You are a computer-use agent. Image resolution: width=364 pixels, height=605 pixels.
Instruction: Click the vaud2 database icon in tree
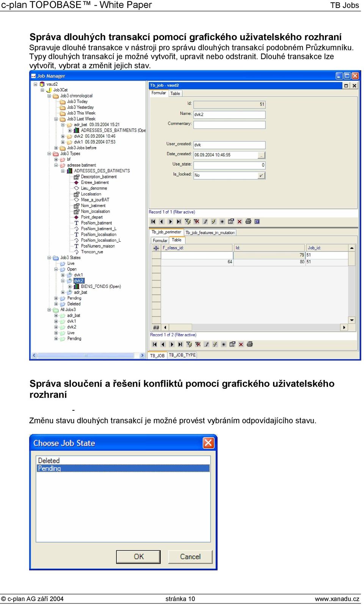42,84
